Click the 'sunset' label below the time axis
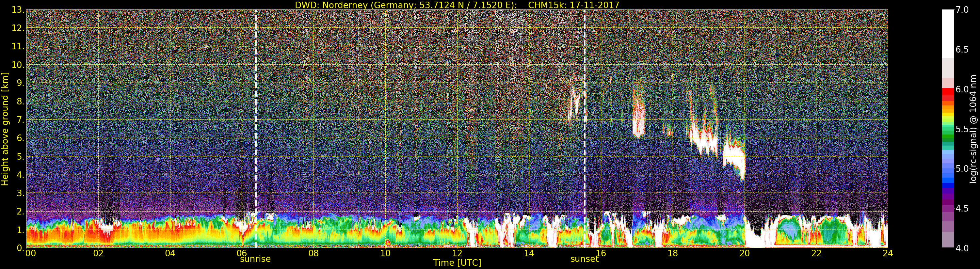980x269 pixels. point(584,259)
